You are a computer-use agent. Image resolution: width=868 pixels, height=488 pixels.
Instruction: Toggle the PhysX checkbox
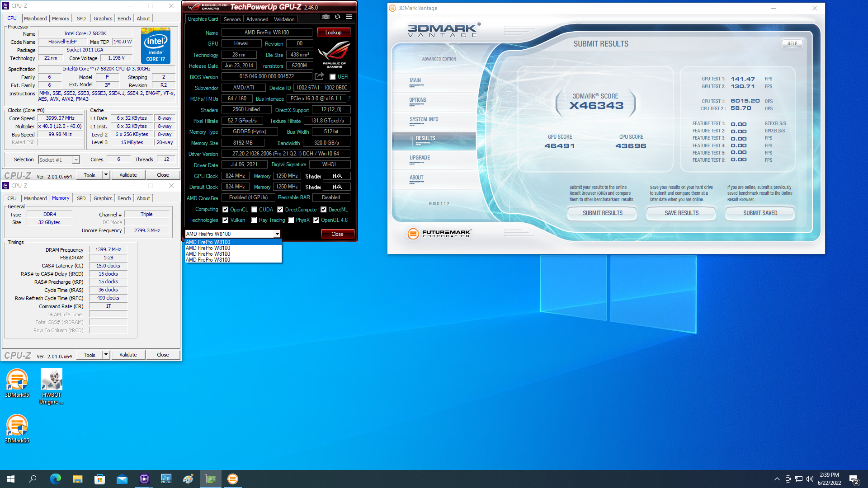[291, 220]
